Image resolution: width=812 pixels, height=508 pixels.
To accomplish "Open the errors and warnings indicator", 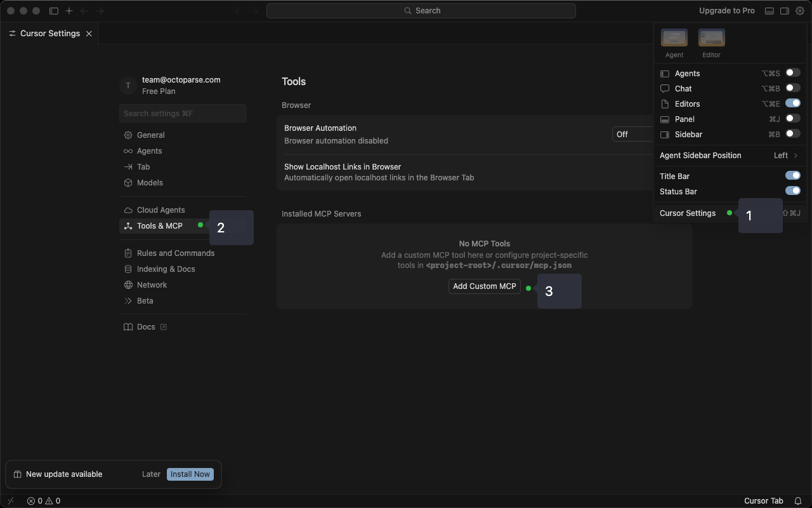I will point(44,501).
